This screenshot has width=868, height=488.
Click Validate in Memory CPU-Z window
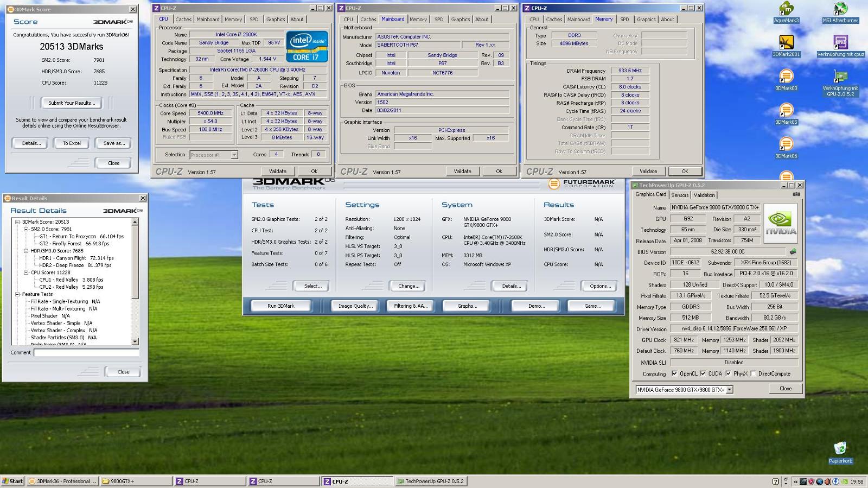tap(648, 172)
